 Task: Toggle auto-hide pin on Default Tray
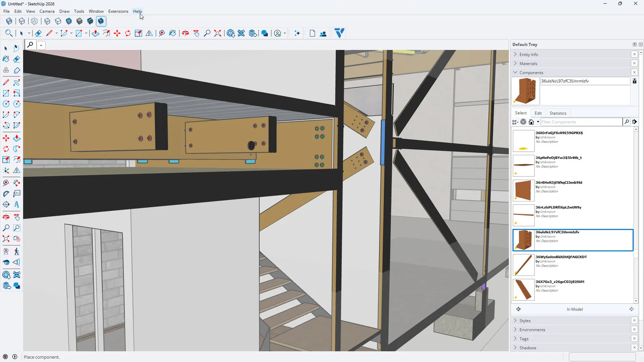pos(635,45)
